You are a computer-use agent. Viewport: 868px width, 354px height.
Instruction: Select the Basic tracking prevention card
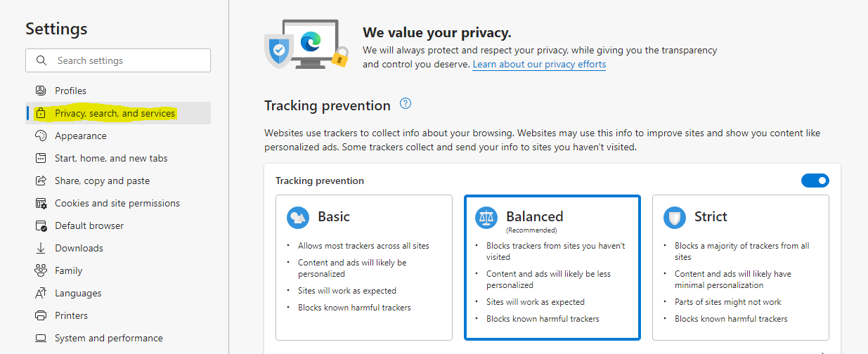coord(364,268)
